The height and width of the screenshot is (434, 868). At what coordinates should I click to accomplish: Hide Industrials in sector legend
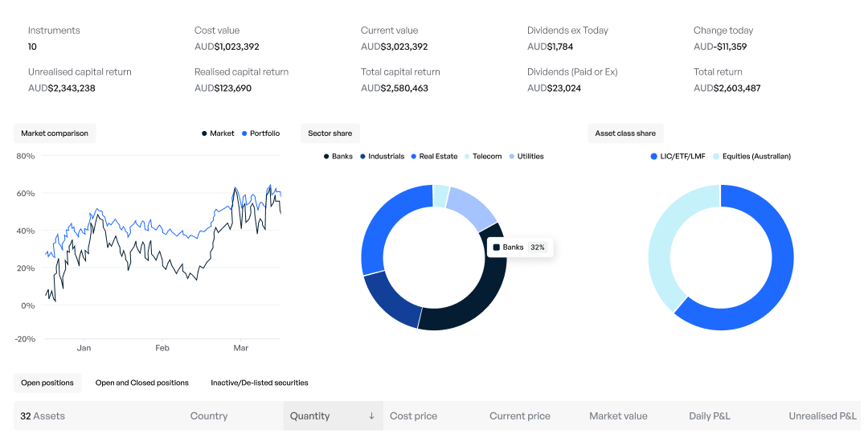tap(382, 157)
